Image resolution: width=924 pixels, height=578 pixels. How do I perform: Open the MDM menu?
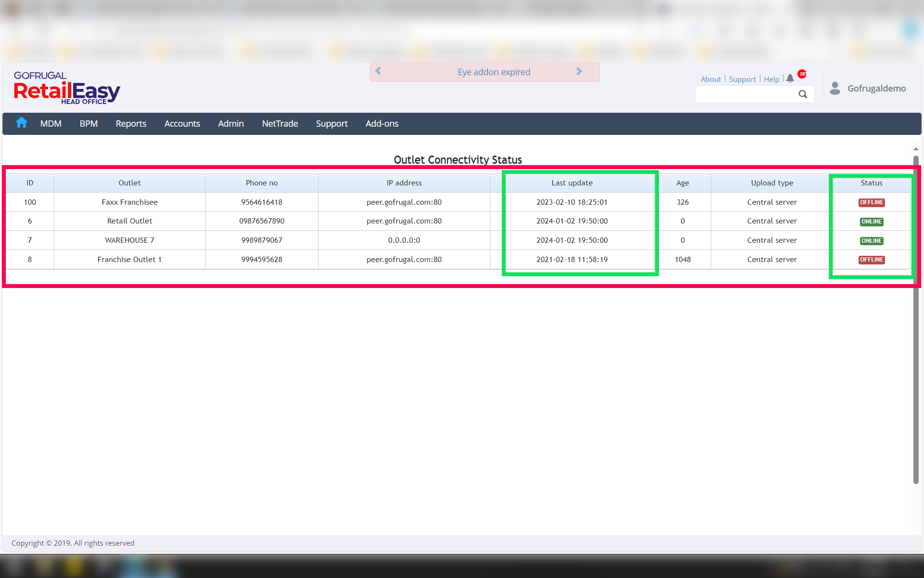51,124
